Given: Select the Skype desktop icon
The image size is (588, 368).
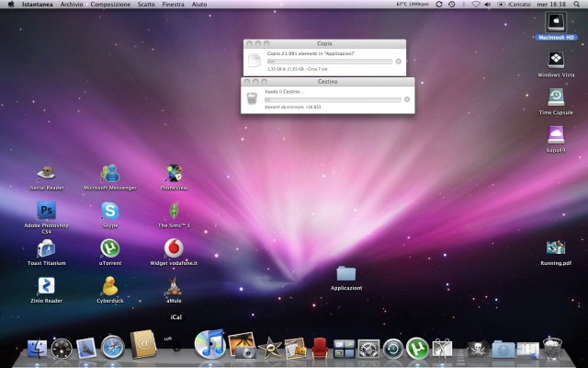Looking at the screenshot, I should point(110,211).
